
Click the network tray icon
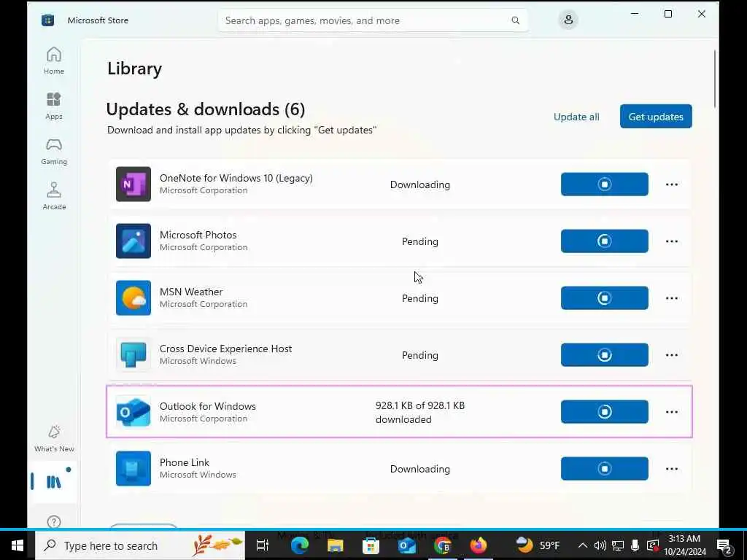(x=618, y=545)
